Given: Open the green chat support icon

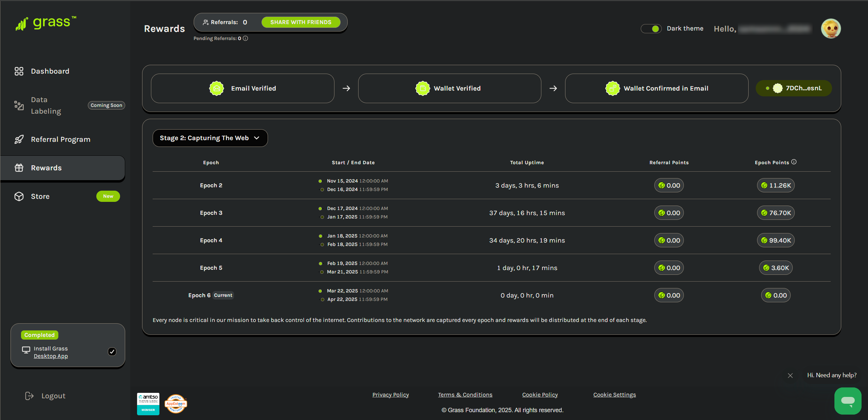Looking at the screenshot, I should pos(847,401).
